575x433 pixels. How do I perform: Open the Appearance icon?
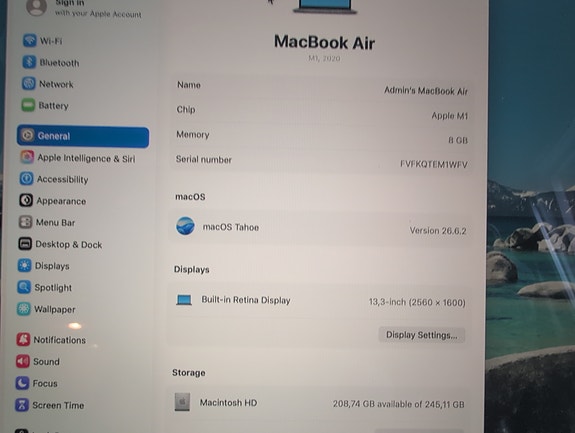click(26, 201)
